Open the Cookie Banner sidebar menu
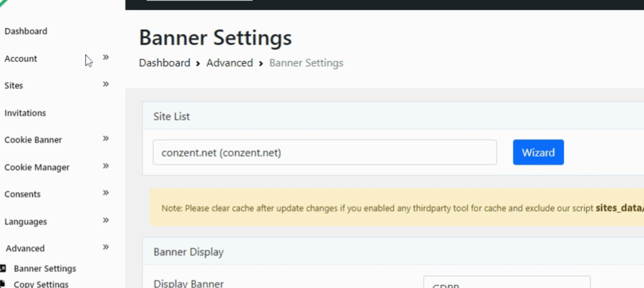Screen dimensions: 644x288 coord(33,140)
